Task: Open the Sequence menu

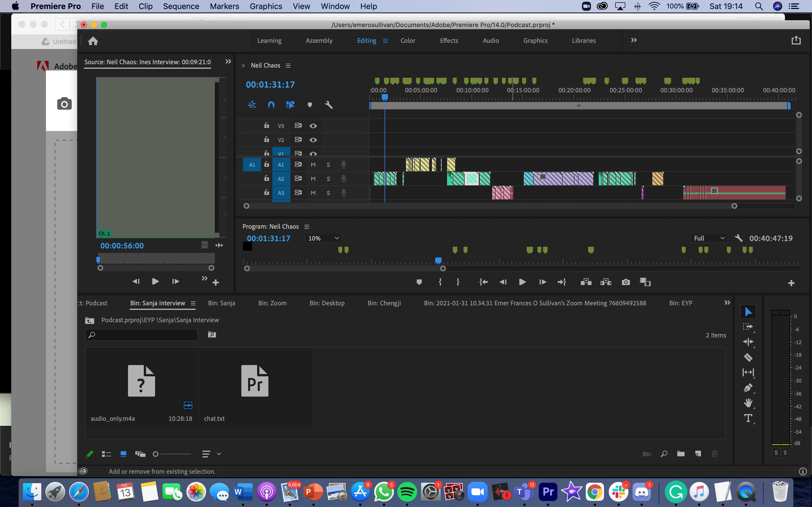Action: point(181,6)
